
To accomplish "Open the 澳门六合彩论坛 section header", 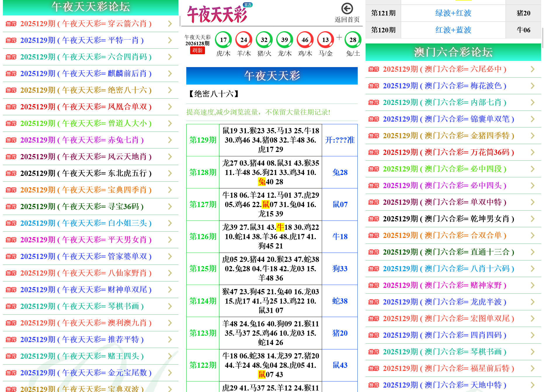I will tap(453, 52).
